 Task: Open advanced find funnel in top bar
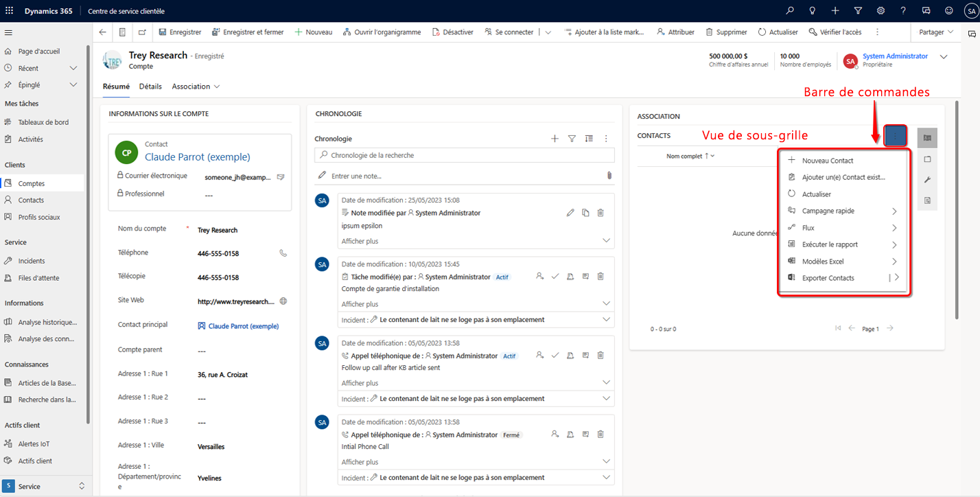[x=858, y=11]
